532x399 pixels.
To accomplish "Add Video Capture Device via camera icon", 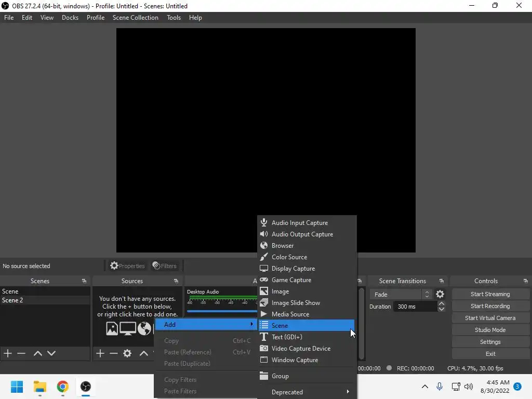I will (263, 348).
